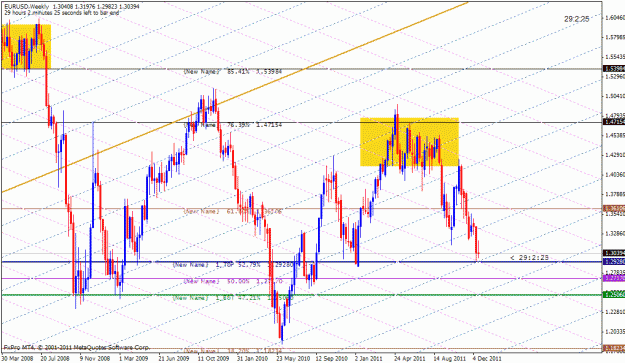Click the '29:2:25' timer label at top right
625x363 pixels.
[576, 19]
